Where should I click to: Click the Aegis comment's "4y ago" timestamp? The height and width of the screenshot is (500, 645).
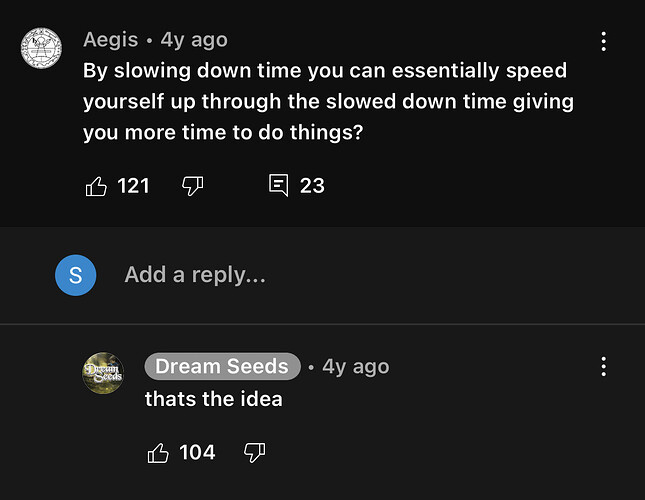194,40
